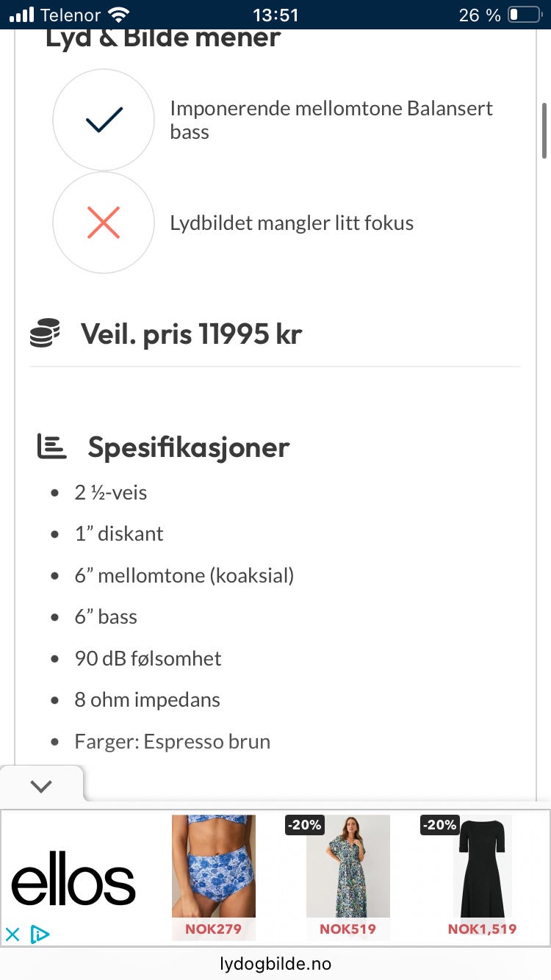Click the NOK1,519 black dress thumbnail
Screen dimensions: 551x980
pyautogui.click(x=482, y=867)
